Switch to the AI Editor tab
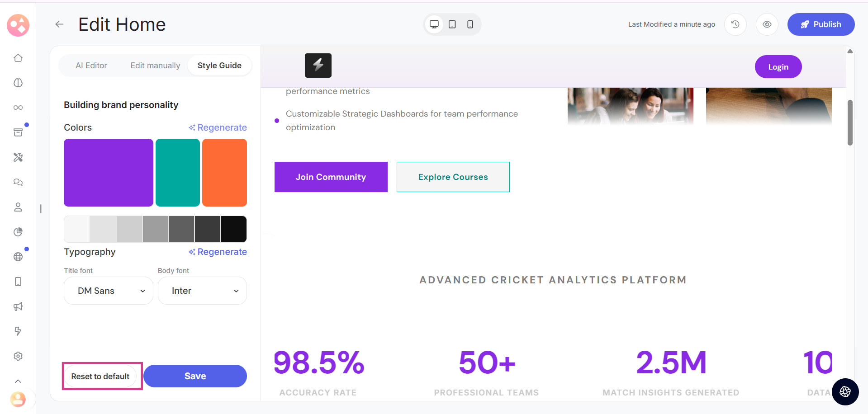This screenshot has width=868, height=414. 91,66
